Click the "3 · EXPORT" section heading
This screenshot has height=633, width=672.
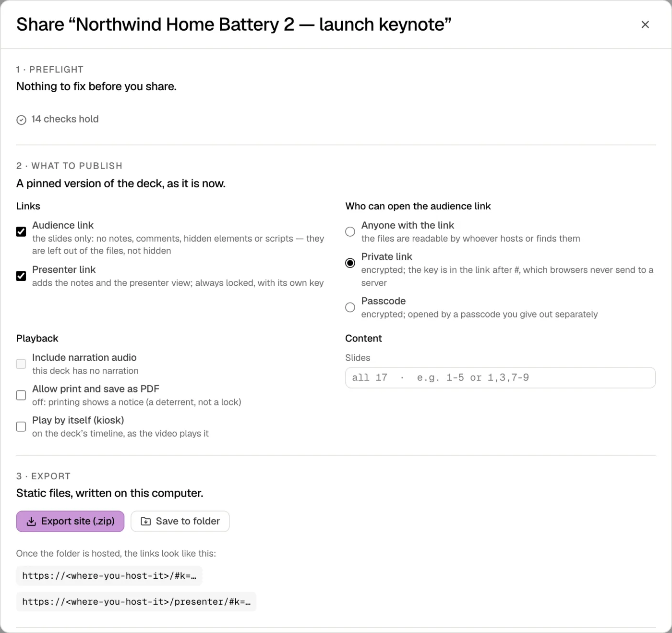tap(43, 476)
